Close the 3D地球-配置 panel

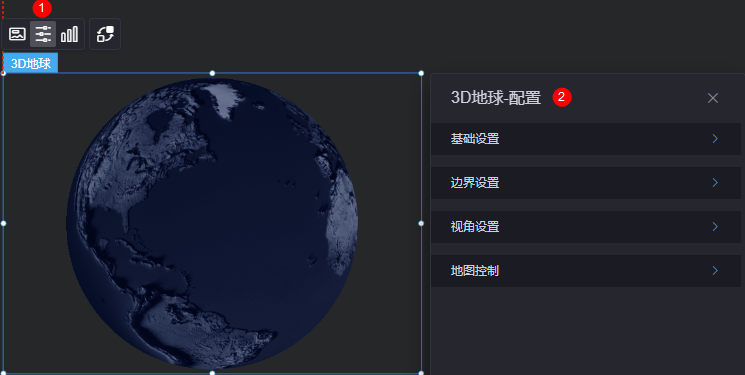[x=713, y=98]
